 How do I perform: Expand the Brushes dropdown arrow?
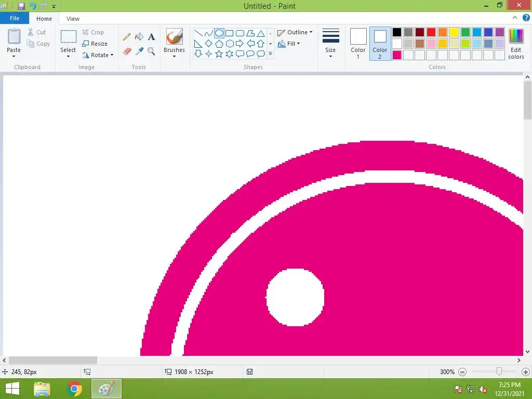click(174, 56)
